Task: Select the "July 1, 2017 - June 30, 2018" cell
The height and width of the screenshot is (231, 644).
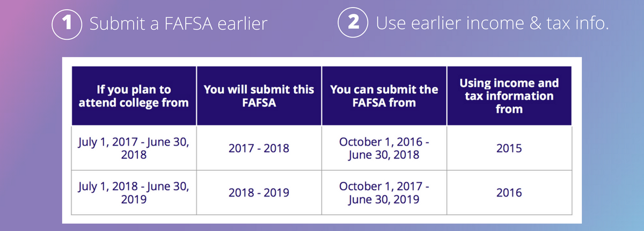Action: 134,147
